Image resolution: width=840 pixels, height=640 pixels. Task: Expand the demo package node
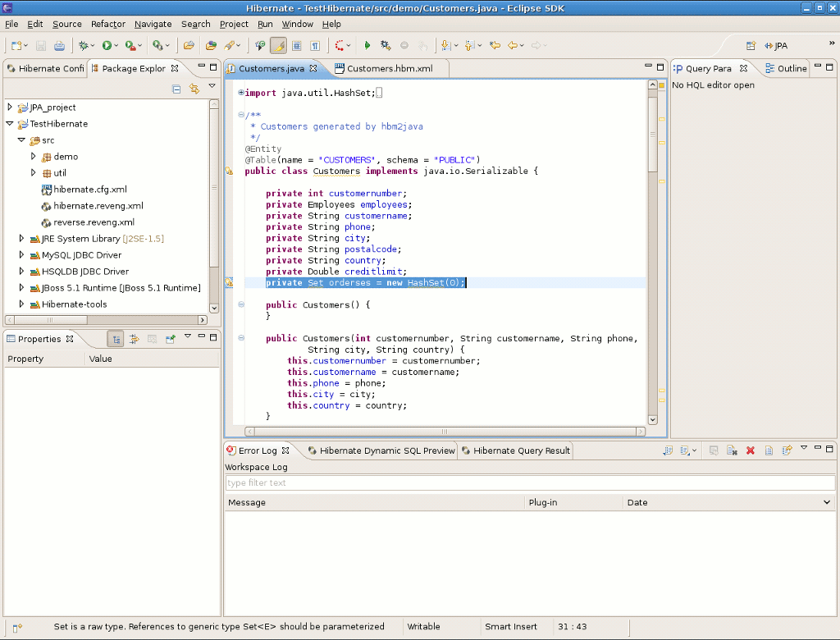point(34,157)
